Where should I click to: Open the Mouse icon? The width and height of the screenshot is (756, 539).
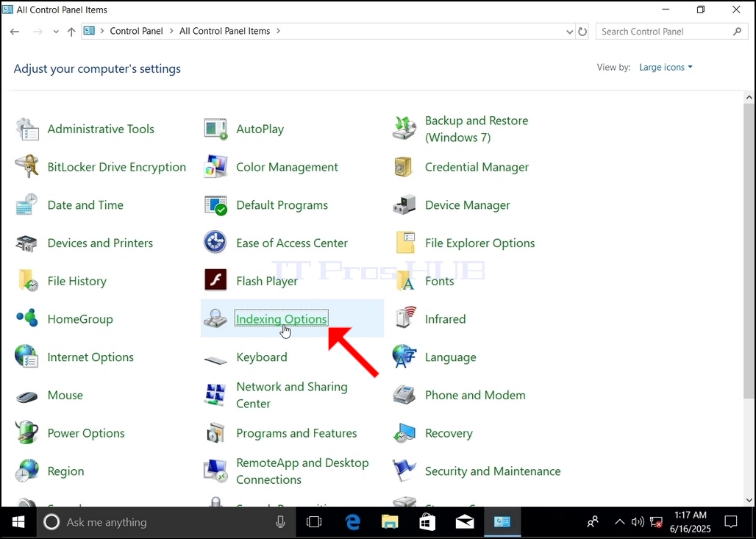(27, 396)
